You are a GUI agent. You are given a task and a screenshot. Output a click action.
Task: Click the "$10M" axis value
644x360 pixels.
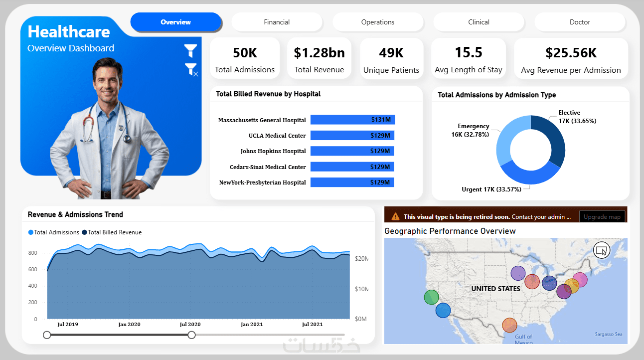click(x=361, y=289)
